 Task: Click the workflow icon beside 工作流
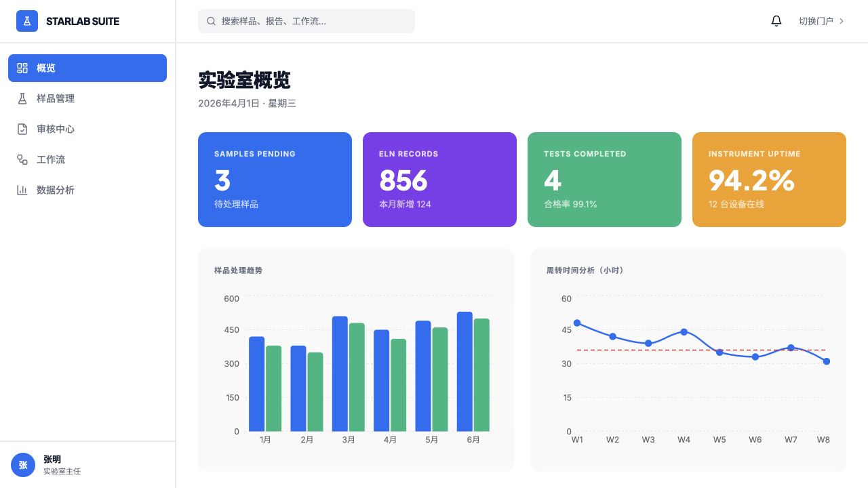click(22, 159)
